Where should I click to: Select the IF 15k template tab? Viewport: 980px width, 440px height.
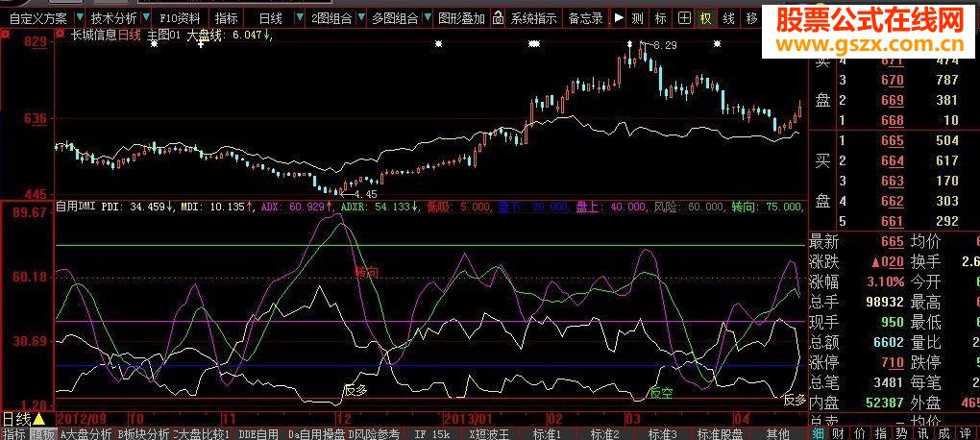point(432,433)
